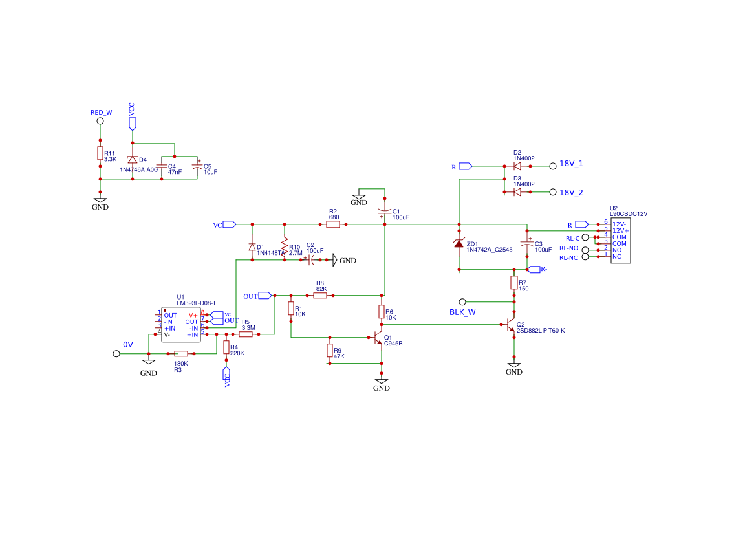The image size is (756, 535).
Task: Click the D2 1N4002 diode symbol
Action: pos(517,166)
